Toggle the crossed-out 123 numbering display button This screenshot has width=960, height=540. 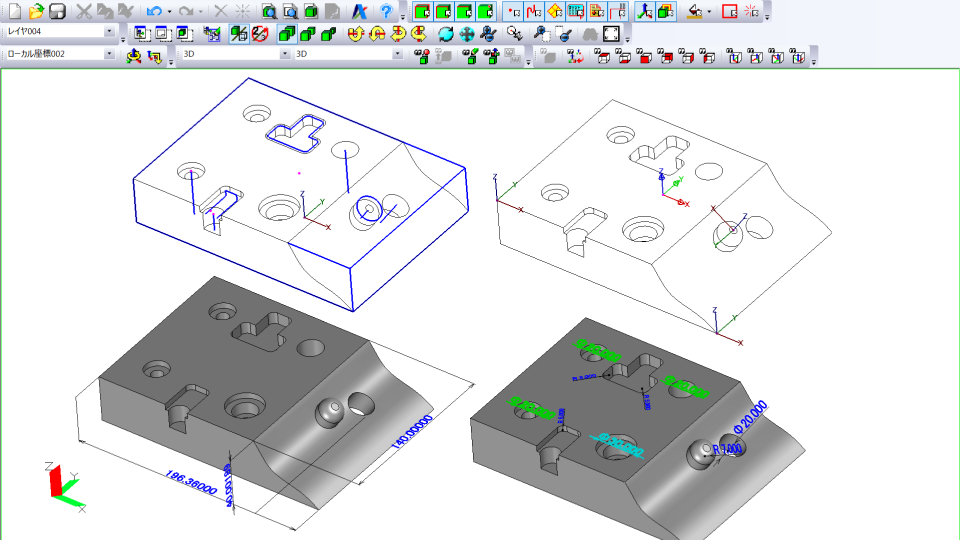point(260,34)
